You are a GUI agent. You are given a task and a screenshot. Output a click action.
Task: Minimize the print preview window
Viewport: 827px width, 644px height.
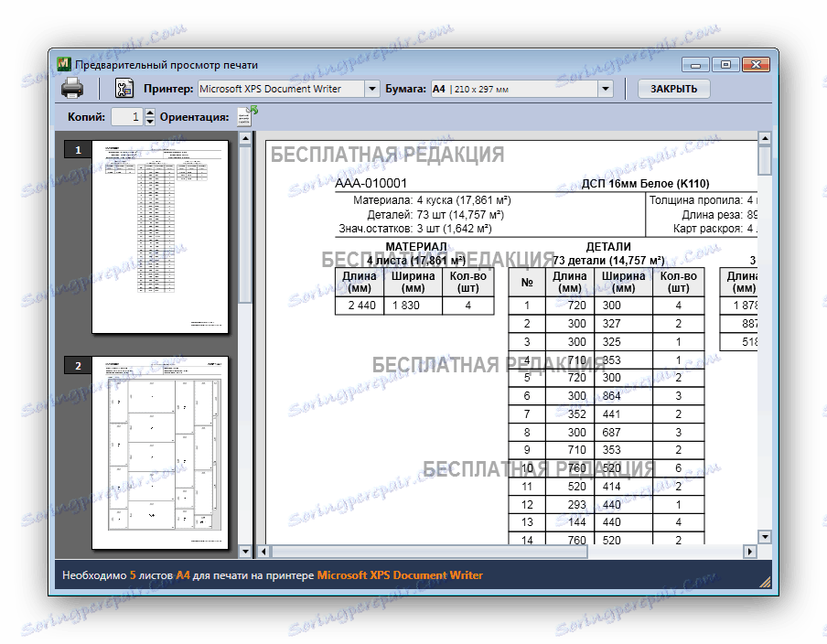[695, 65]
